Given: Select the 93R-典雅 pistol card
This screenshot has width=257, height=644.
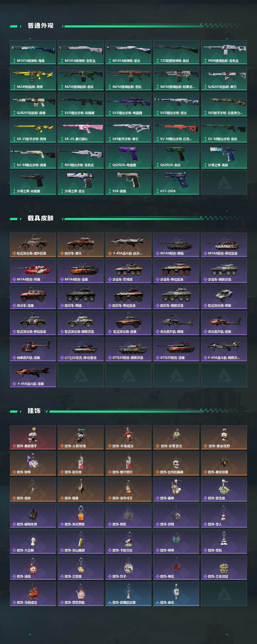Looking at the screenshot, I should pyautogui.click(x=128, y=183).
